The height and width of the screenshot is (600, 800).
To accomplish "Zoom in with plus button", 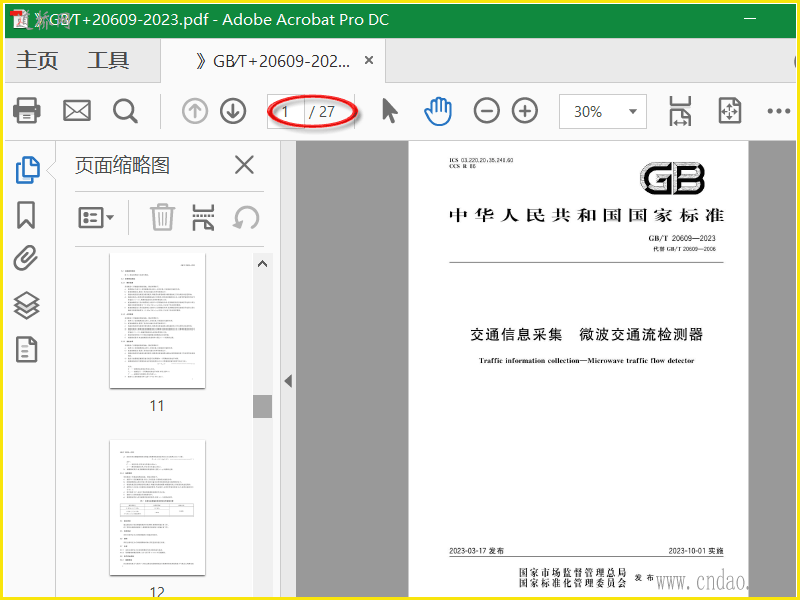I will pyautogui.click(x=525, y=111).
